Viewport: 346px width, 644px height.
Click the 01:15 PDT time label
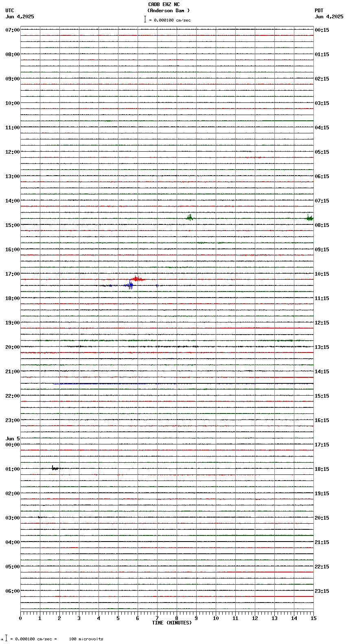pyautogui.click(x=322, y=54)
